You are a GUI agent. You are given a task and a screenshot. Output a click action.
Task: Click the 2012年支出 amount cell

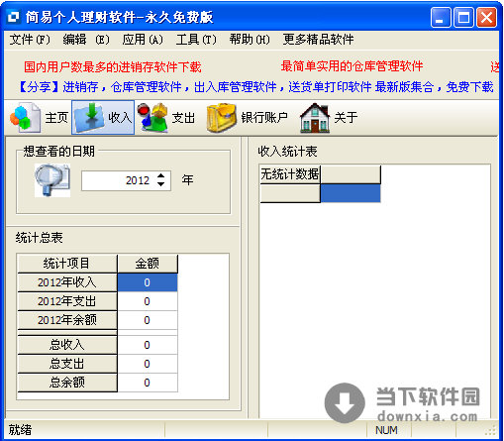coord(148,301)
